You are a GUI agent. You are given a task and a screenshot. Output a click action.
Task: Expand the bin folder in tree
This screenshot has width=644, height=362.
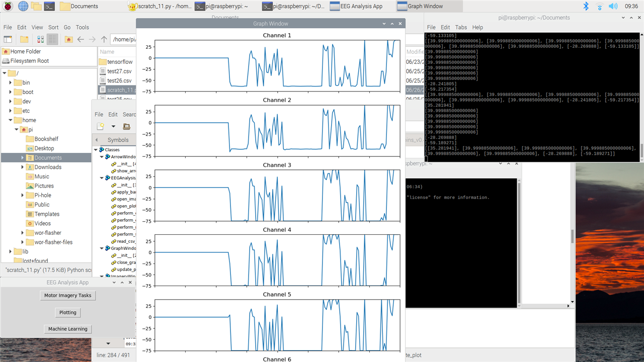click(x=11, y=83)
